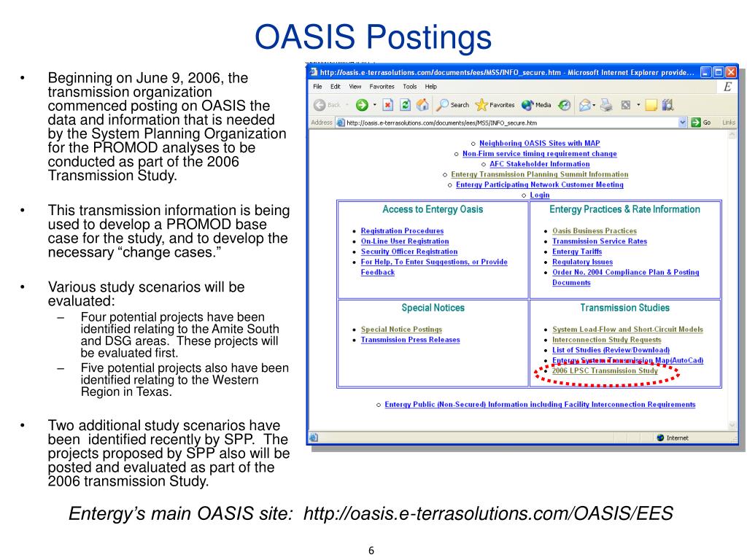Open Entergy Transmission Planning Summit Information
Image resolution: width=747 pixels, height=560 pixels.
point(539,174)
